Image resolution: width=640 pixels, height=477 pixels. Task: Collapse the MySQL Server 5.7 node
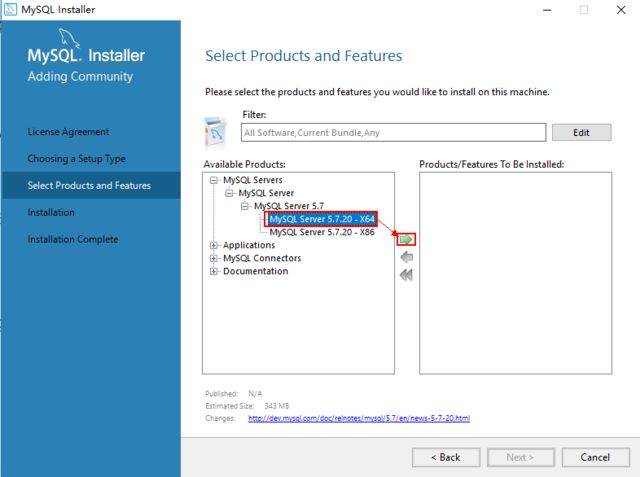click(244, 206)
